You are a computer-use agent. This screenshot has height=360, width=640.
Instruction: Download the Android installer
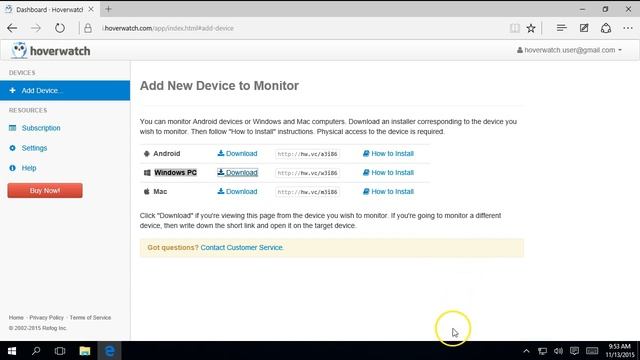click(x=237, y=153)
